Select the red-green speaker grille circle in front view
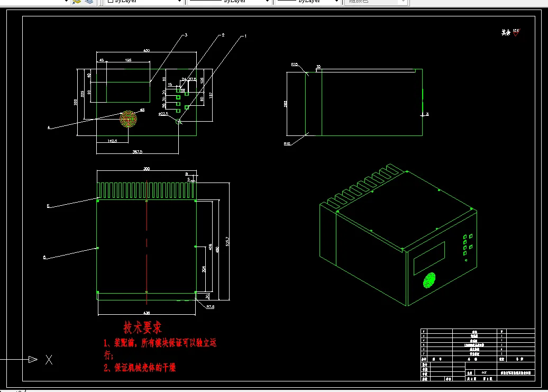This screenshot has width=548, height=392. pos(128,119)
